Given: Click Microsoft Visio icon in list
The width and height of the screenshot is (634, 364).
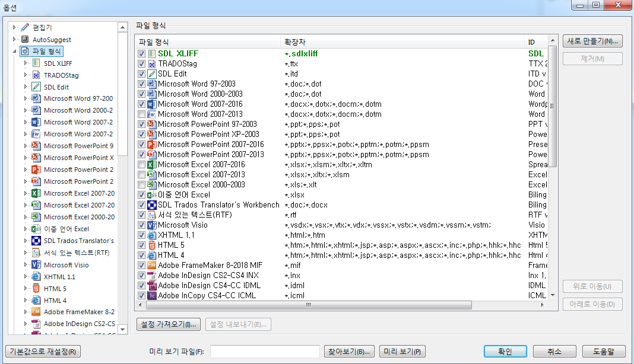Looking at the screenshot, I should click(151, 225).
